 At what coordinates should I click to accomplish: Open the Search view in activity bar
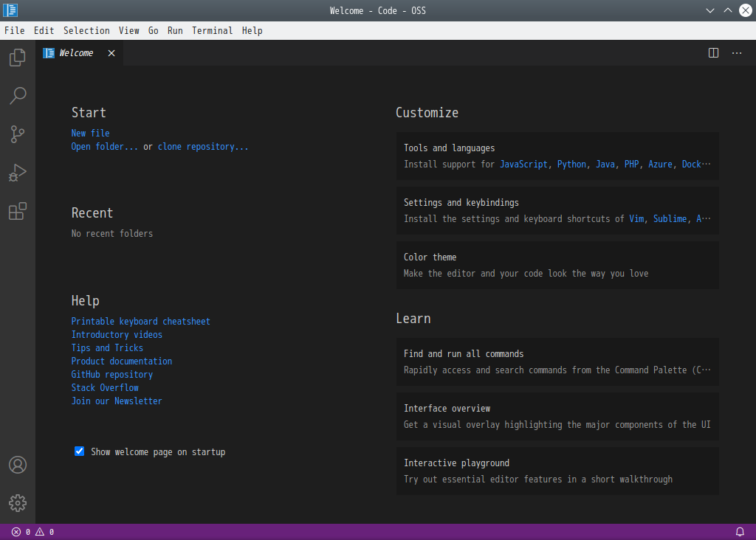(x=18, y=95)
